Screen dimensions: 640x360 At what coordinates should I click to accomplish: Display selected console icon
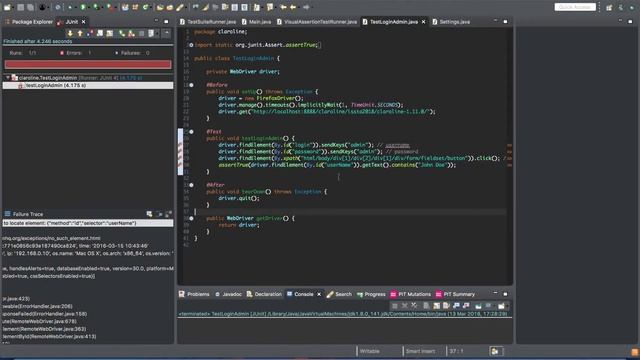(x=488, y=306)
